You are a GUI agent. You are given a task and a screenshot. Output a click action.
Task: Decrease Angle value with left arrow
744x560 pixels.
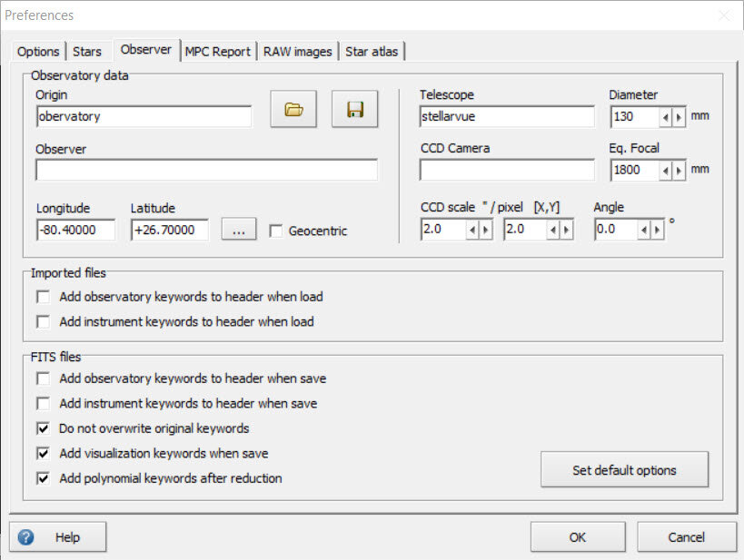point(644,230)
